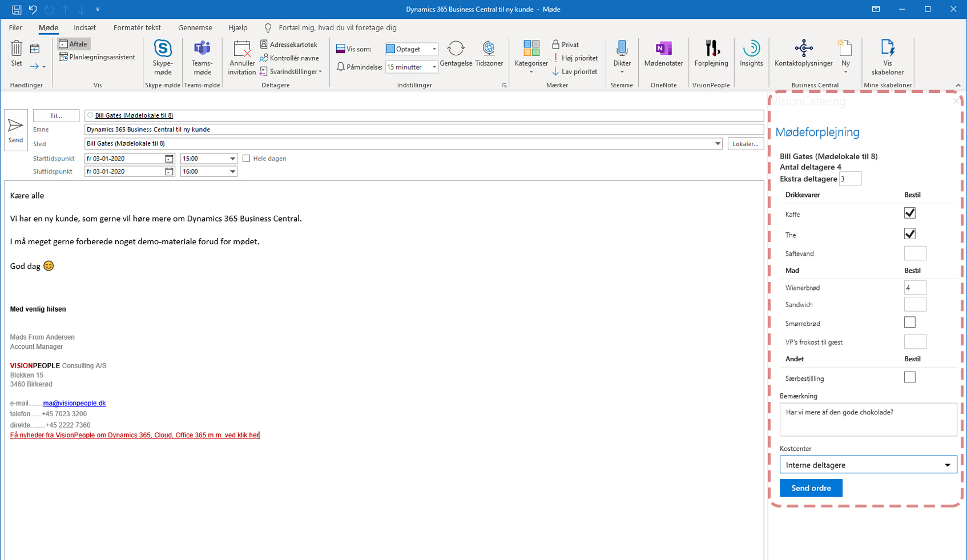Image resolution: width=967 pixels, height=560 pixels.
Task: Click the Ny Business Central icon
Action: 845,48
